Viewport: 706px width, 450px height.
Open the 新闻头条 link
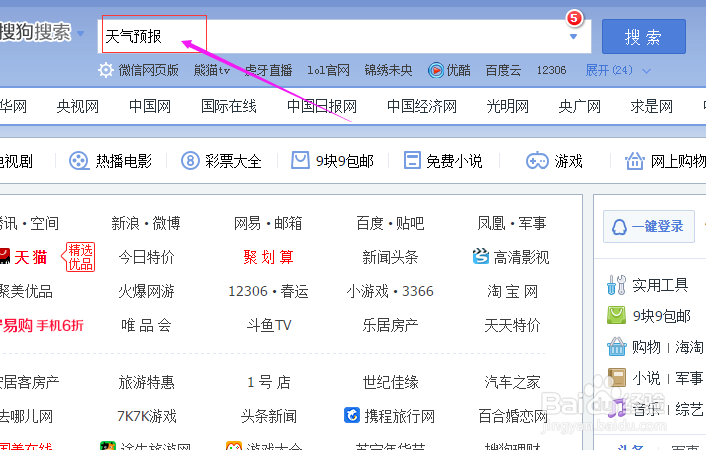(390, 257)
